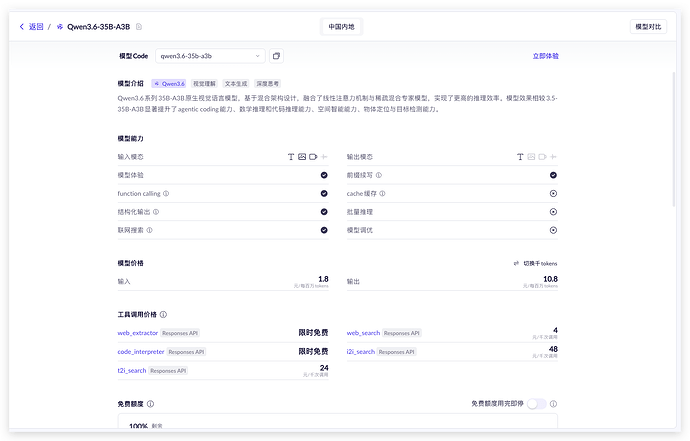Copy the model code with copy button
This screenshot has height=441, width=690.
276,56
